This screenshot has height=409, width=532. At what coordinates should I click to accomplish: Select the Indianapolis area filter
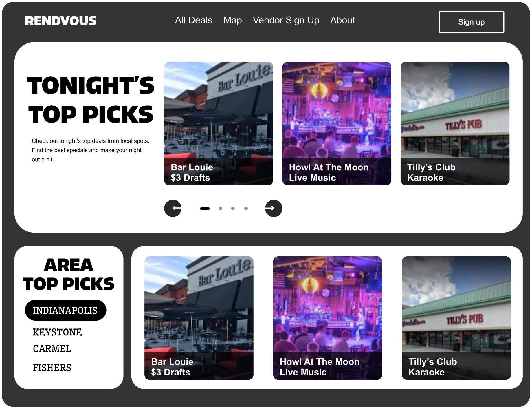click(x=66, y=310)
